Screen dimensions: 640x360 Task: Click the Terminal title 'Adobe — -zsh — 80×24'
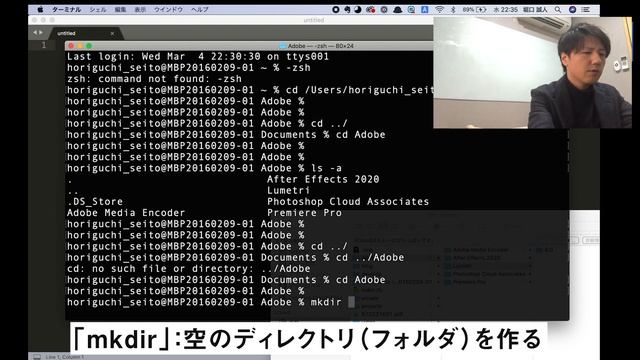coord(320,46)
